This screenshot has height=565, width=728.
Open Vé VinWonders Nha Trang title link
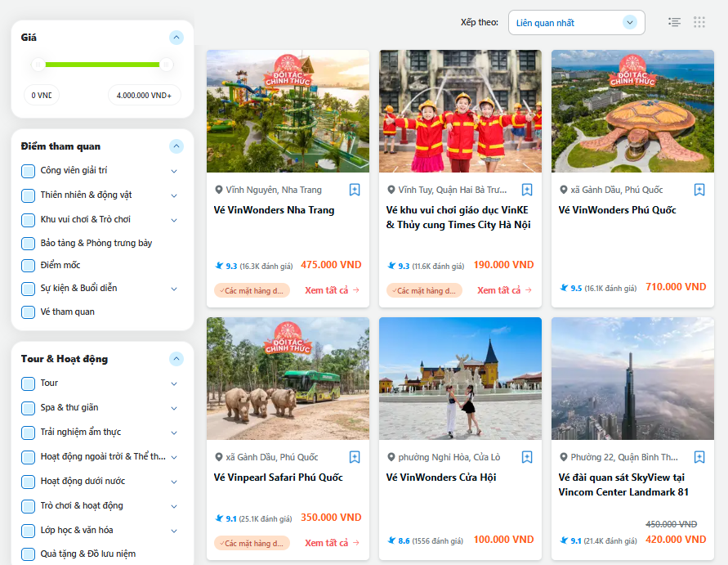[x=274, y=210]
